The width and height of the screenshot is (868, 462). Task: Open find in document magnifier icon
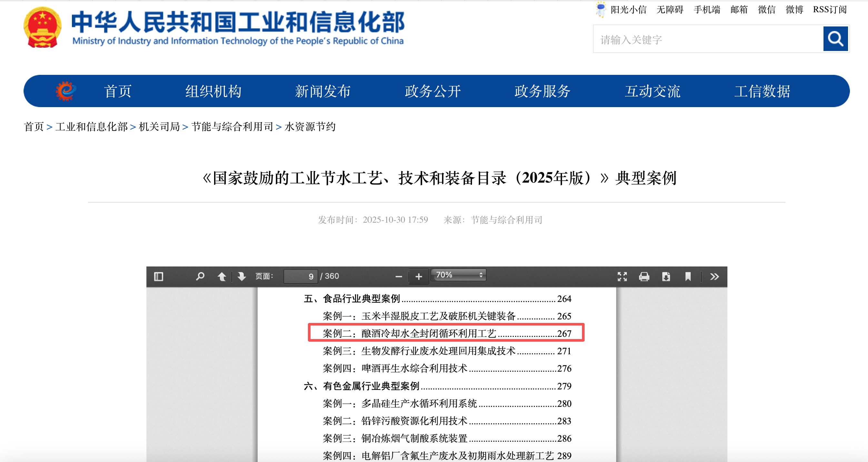tap(200, 276)
